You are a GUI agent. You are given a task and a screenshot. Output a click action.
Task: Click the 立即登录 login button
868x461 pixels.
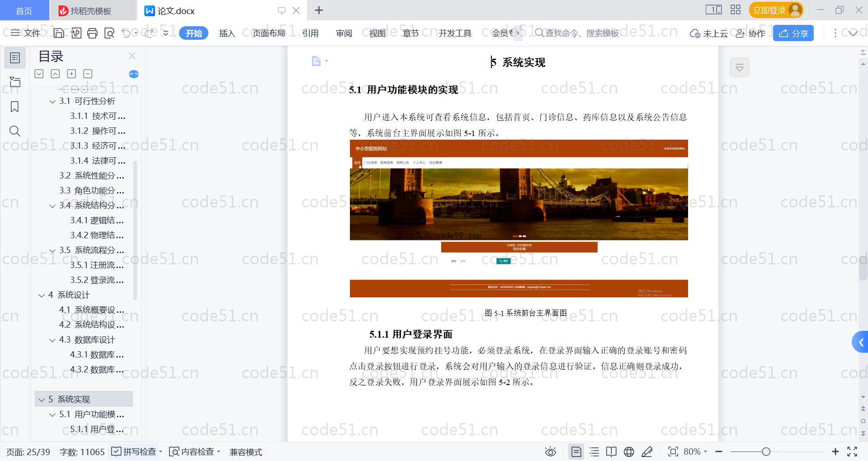776,10
